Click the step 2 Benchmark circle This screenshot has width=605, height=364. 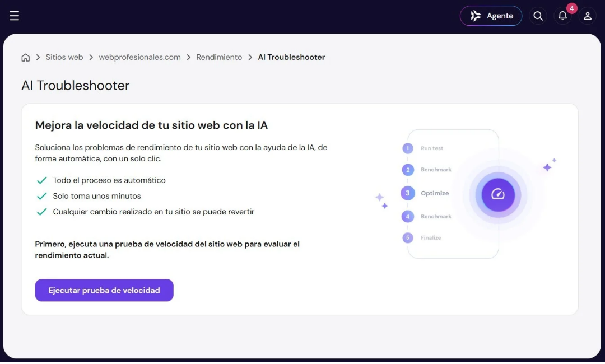click(407, 170)
